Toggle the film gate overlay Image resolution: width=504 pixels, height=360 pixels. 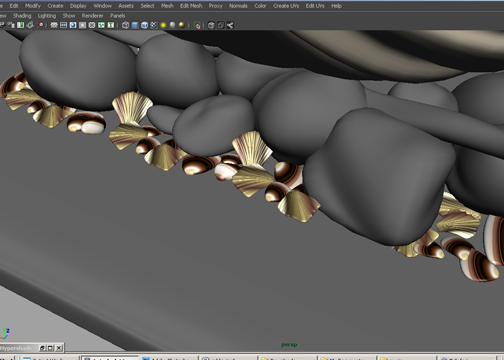click(x=63, y=25)
